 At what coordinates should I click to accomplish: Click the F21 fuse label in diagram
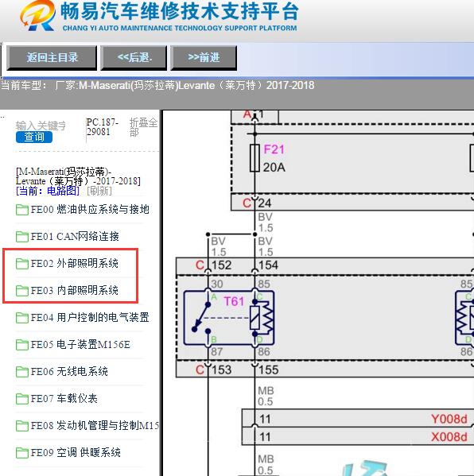coord(274,149)
